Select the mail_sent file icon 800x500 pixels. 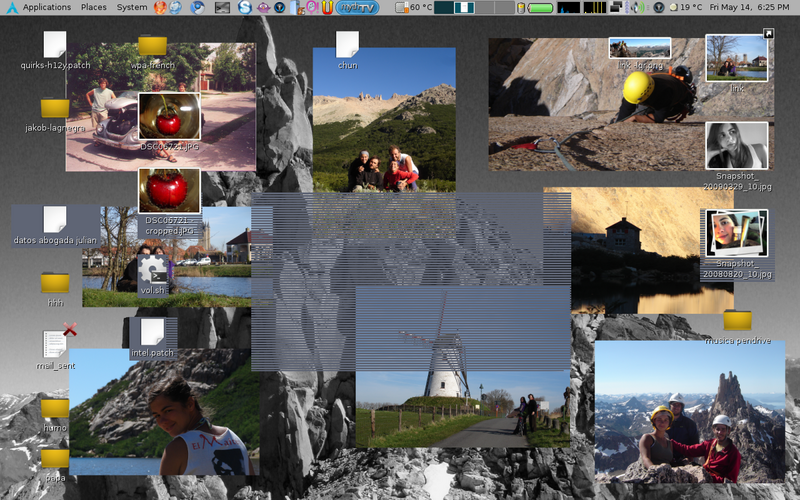[55, 343]
